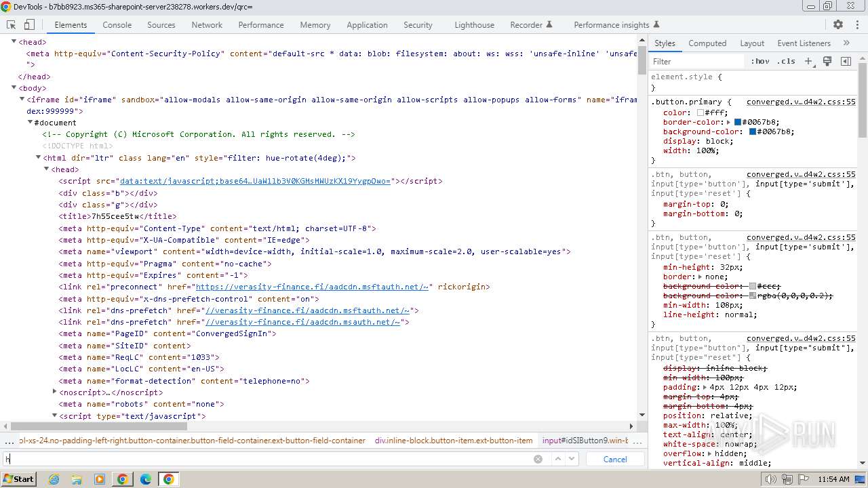Viewport: 868px width, 488px height.
Task: Collapse the #document node
Action: pos(30,123)
